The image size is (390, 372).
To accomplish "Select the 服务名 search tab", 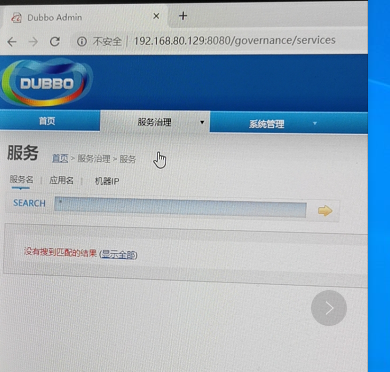I will tap(21, 180).
